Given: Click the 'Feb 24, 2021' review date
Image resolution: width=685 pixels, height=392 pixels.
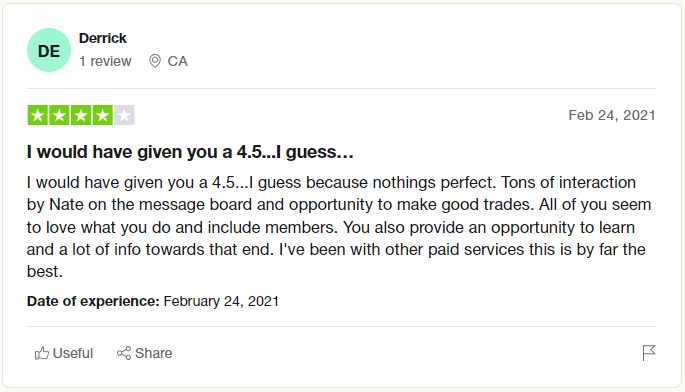Looking at the screenshot, I should tap(612, 115).
